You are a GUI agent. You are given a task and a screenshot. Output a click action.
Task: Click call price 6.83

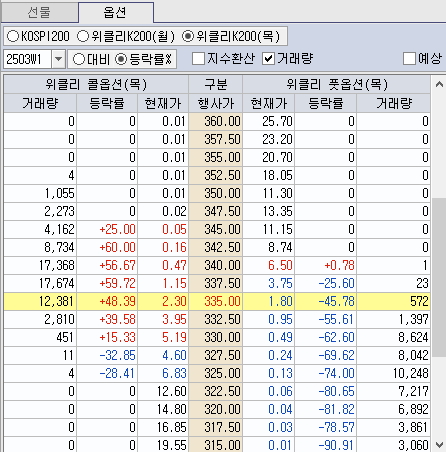pyautogui.click(x=163, y=373)
